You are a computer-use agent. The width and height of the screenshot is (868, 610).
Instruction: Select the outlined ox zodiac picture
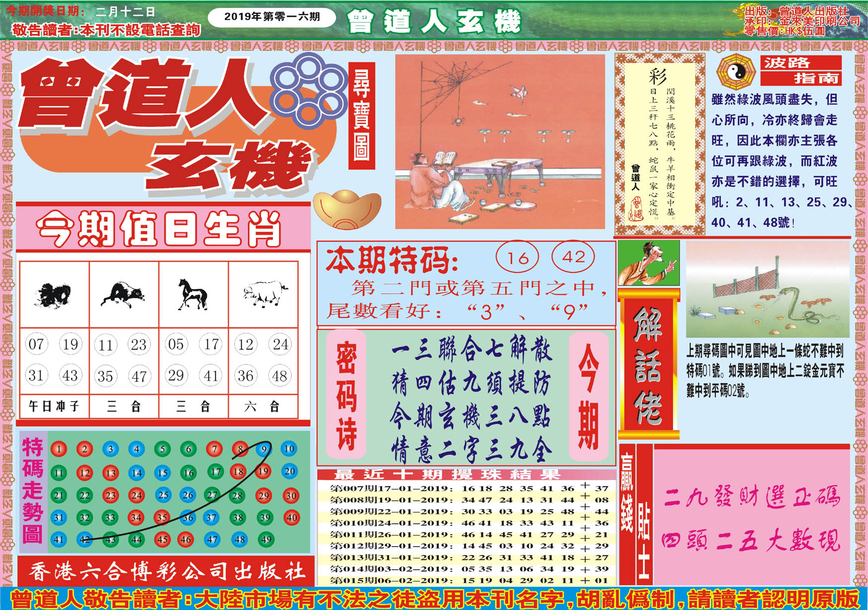click(265, 293)
